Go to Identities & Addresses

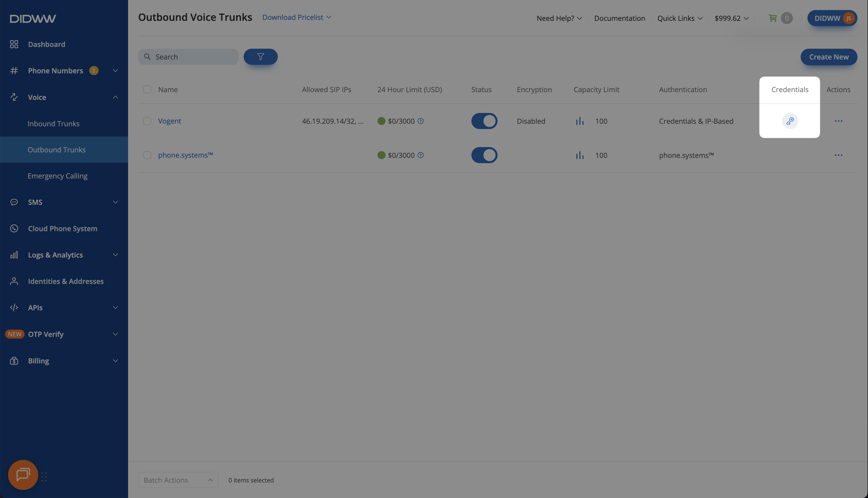pyautogui.click(x=66, y=281)
